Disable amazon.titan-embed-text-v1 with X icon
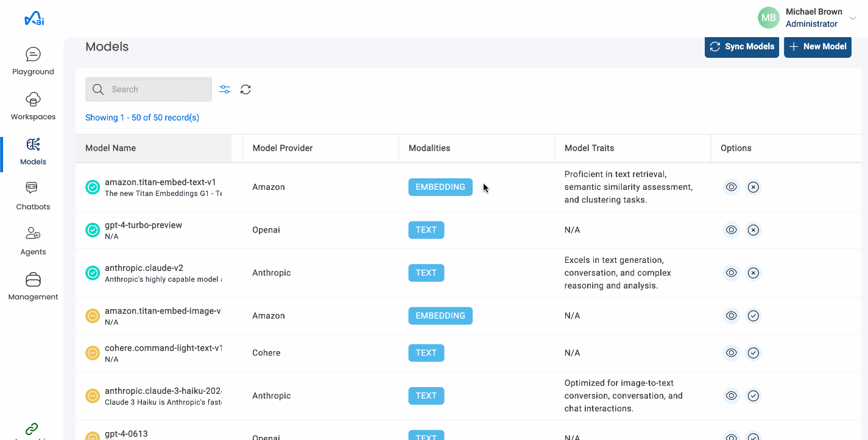Screen dimensions: 868x440 coord(753,187)
